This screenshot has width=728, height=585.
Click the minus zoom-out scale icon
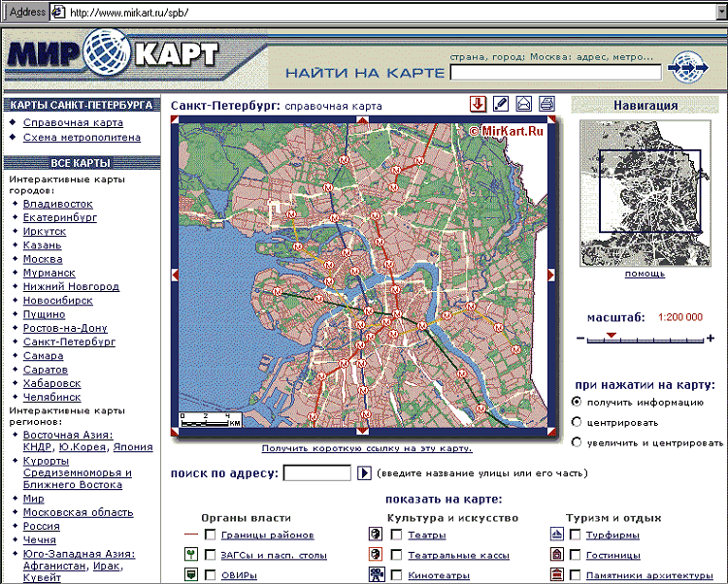coord(579,338)
